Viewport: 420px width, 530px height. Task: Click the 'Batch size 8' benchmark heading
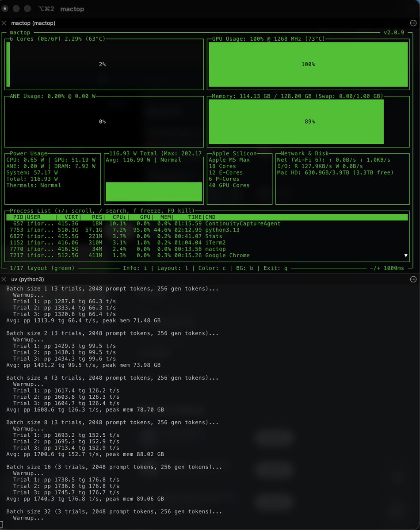pos(112,423)
